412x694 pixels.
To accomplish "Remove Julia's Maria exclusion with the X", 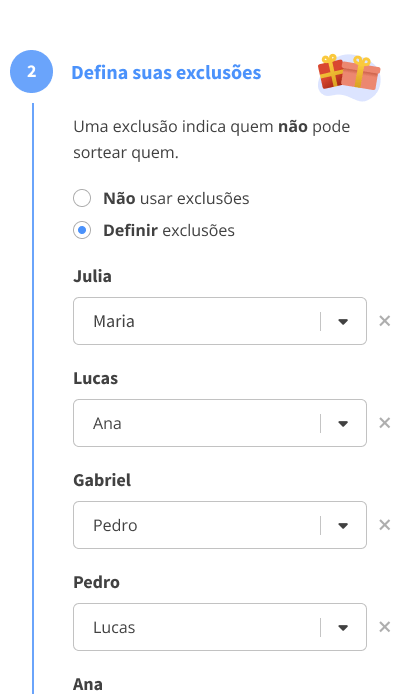I will click(385, 321).
